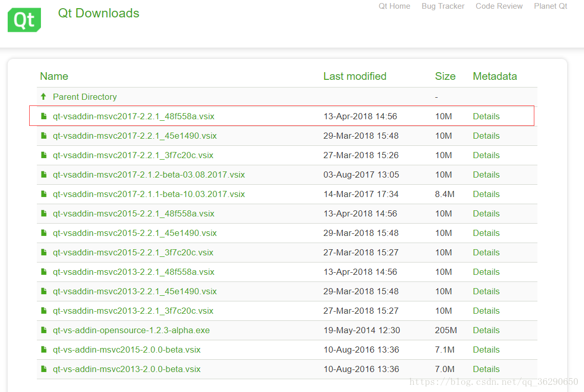This screenshot has height=392, width=584.
Task: Click file icon beside msvc2017-2.1.1-beta-10.03.2017.vsix
Action: click(x=44, y=194)
